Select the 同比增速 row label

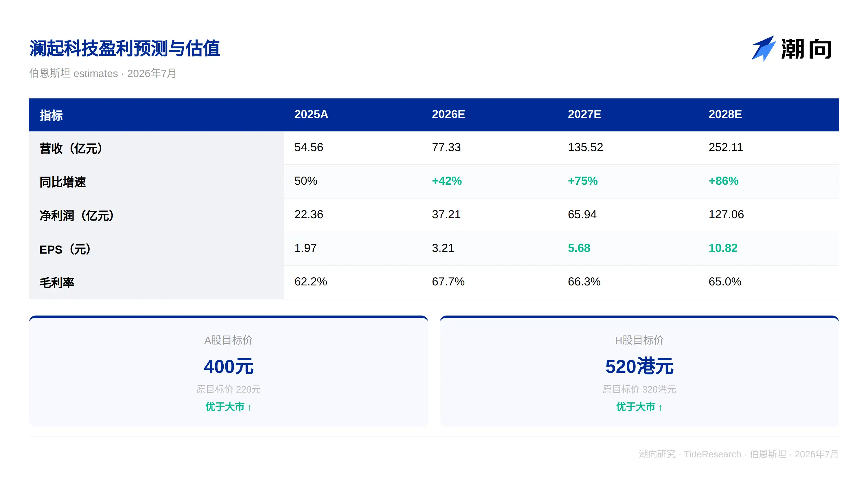point(63,182)
